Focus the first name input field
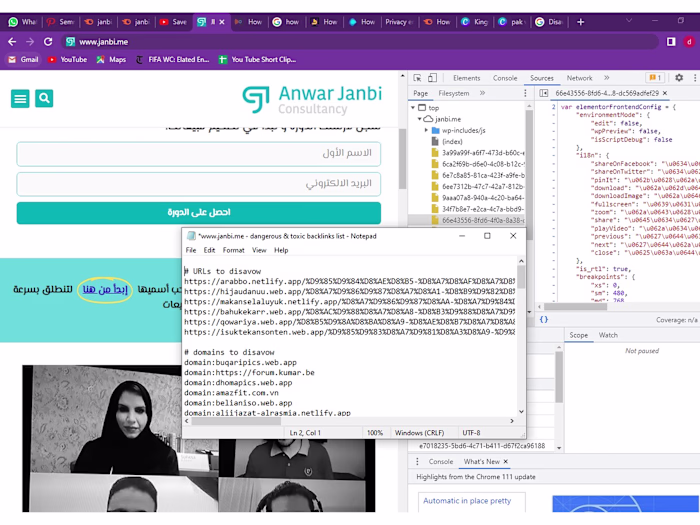Screen dimensions: 700x525 click(x=199, y=154)
